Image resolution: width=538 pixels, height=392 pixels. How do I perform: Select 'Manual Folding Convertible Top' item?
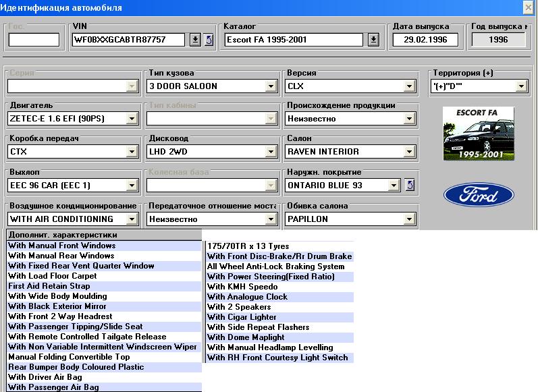(69, 357)
